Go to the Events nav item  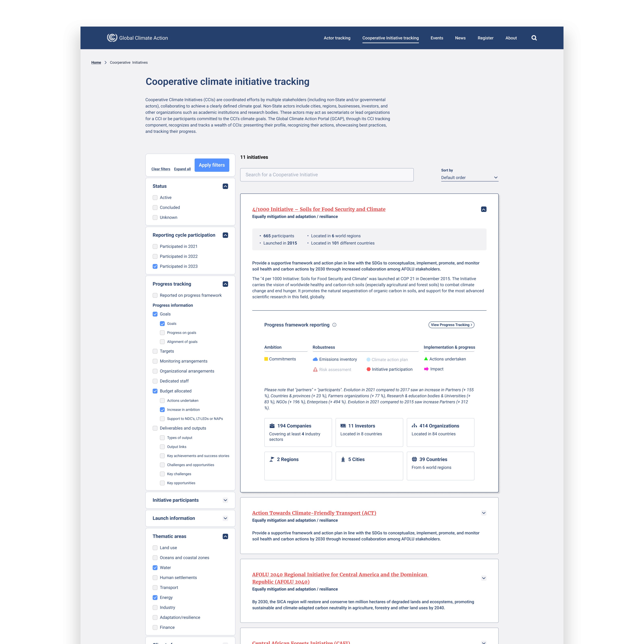tap(437, 38)
